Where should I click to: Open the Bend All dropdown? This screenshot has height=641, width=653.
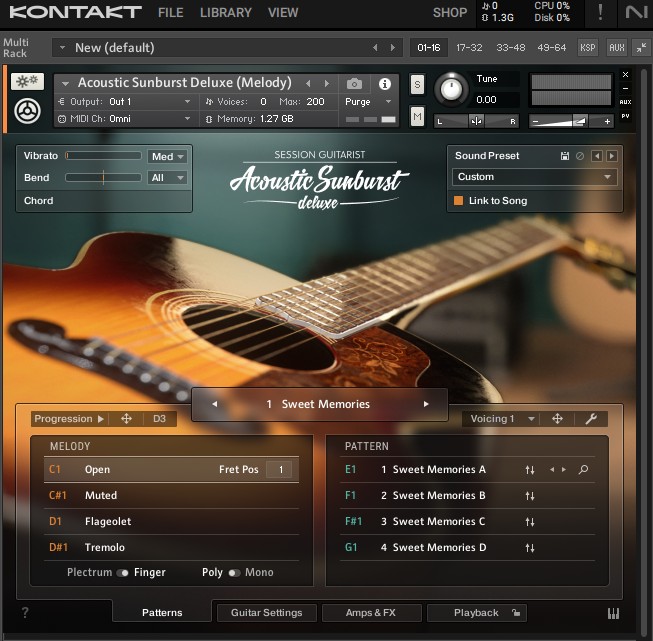coord(167,178)
